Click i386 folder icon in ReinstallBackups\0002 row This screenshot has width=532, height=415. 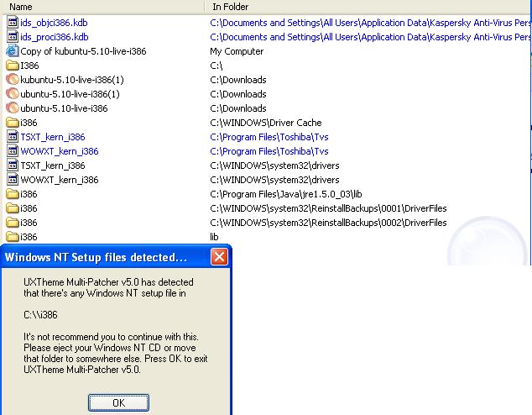click(x=13, y=222)
